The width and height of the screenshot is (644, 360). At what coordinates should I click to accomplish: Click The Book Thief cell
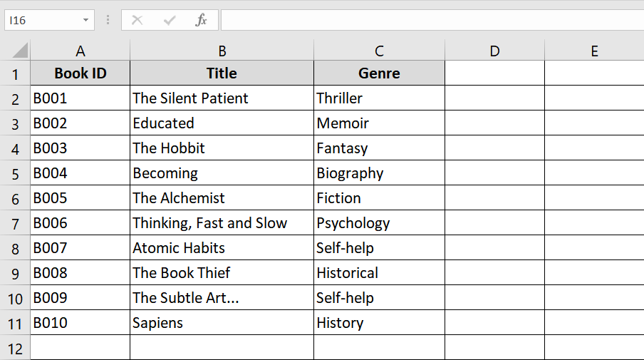(x=222, y=273)
